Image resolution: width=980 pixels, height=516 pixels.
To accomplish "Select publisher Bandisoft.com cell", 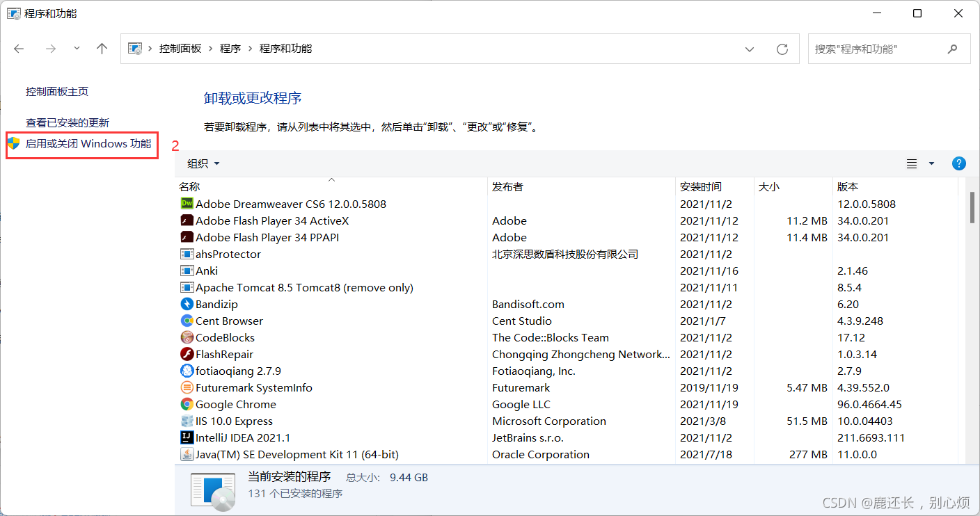I will (530, 304).
